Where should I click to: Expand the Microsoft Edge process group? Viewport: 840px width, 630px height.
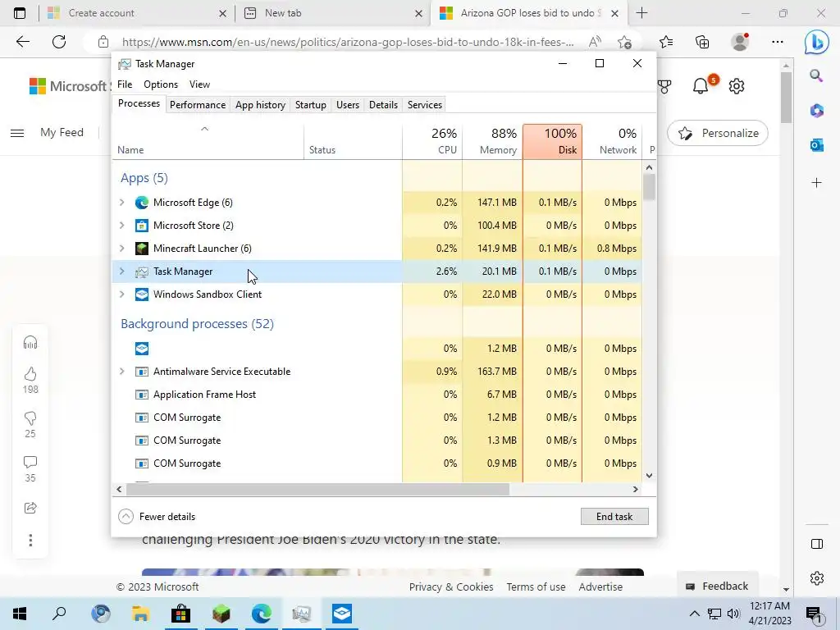[121, 203]
